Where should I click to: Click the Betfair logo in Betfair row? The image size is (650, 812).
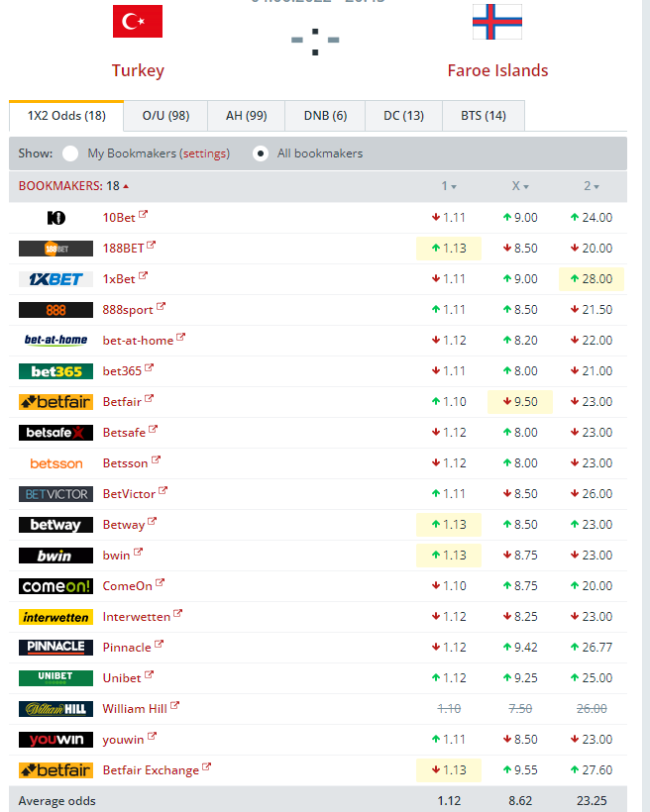(55, 402)
